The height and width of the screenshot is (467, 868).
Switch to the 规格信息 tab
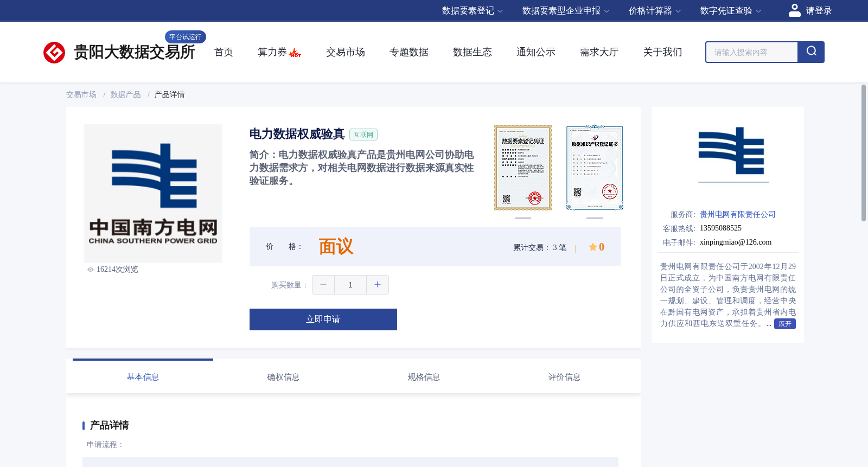424,377
